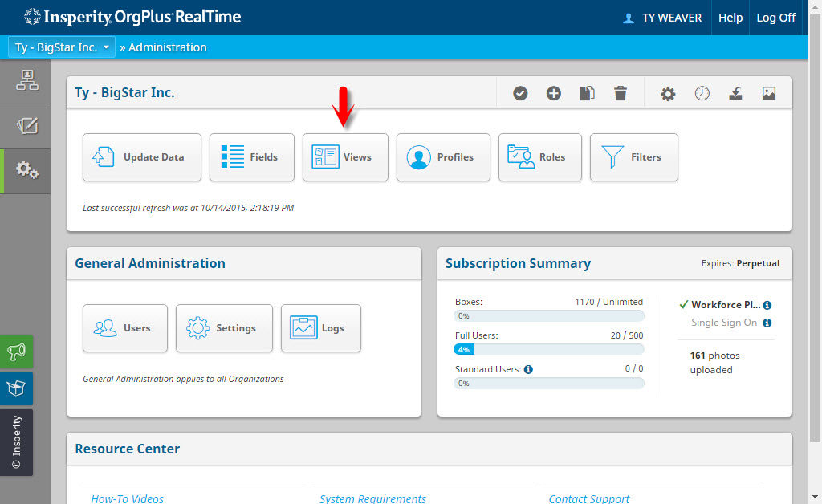Open the Profiles button
The height and width of the screenshot is (504, 822).
[x=443, y=157]
